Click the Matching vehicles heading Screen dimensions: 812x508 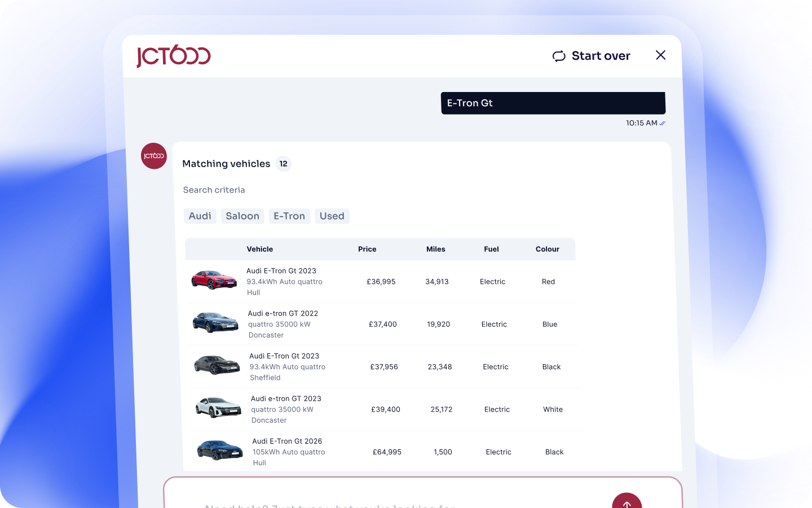[226, 164]
